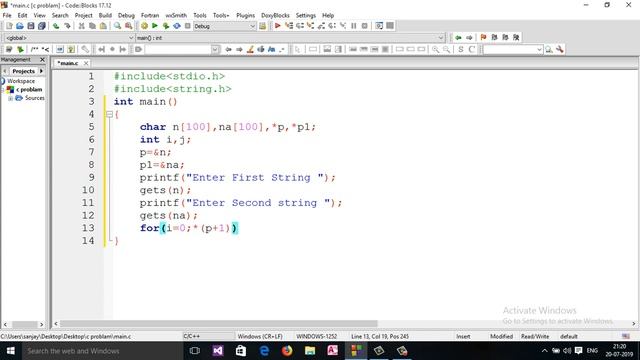Click the highlight marker pen icon
Viewport: 640px width, 360px height.
click(x=250, y=49)
